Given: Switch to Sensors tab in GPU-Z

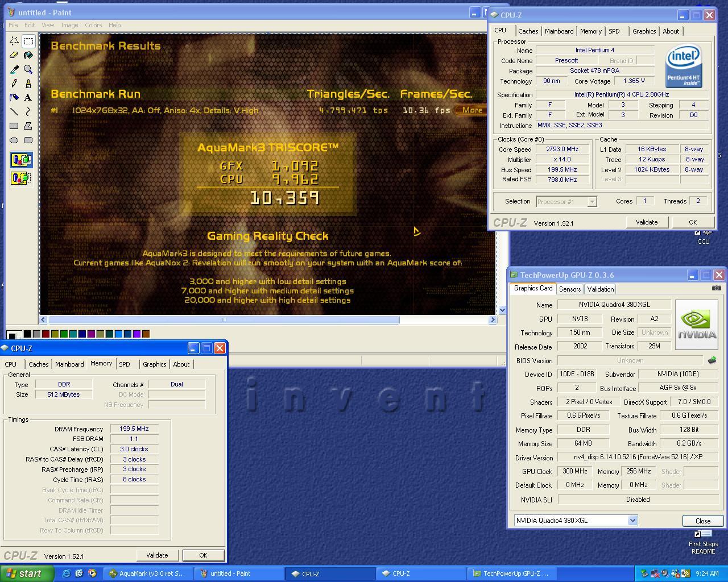Looking at the screenshot, I should (570, 289).
